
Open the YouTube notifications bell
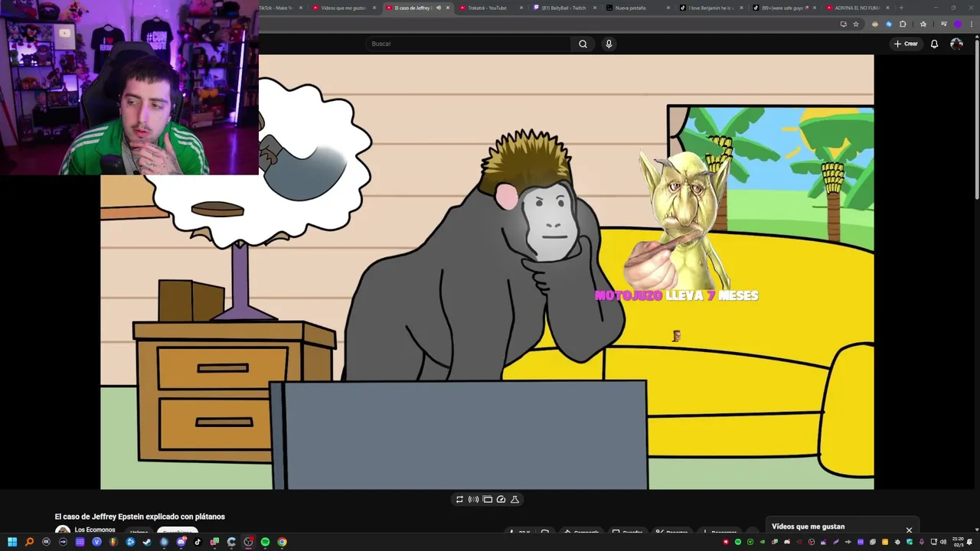pyautogui.click(x=934, y=44)
